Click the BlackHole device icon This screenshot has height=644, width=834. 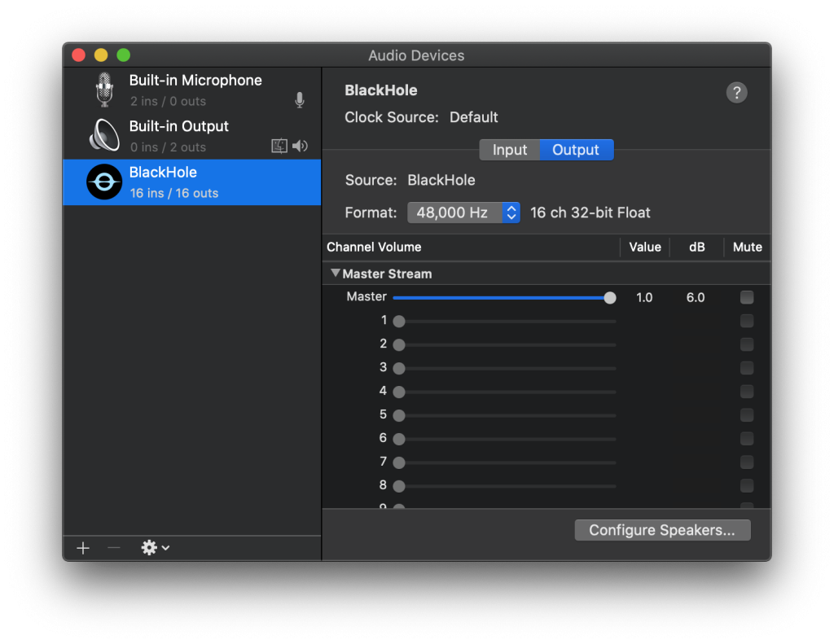click(104, 182)
